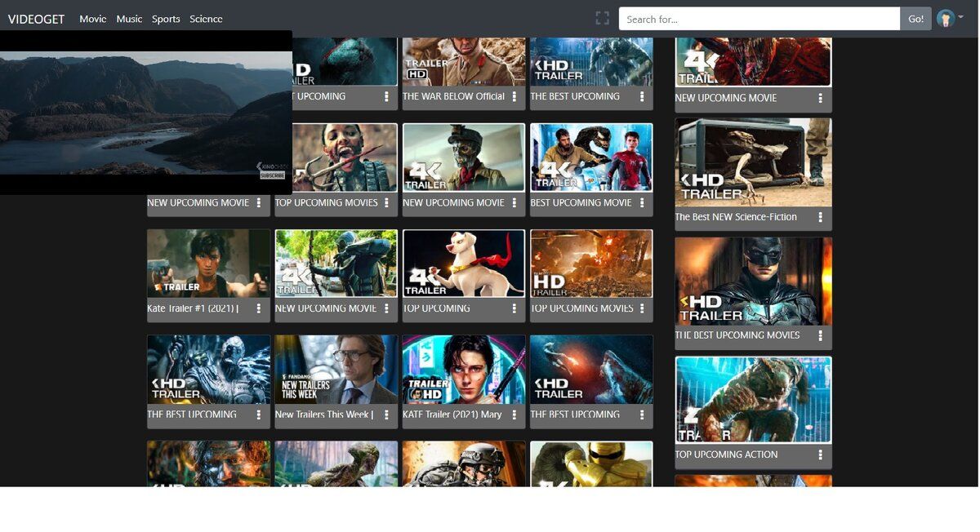The height and width of the screenshot is (532, 980).
Task: Open three-dot menu on sidebar red Carnage NEW UPCOMING MOVIE card
Action: point(821,98)
